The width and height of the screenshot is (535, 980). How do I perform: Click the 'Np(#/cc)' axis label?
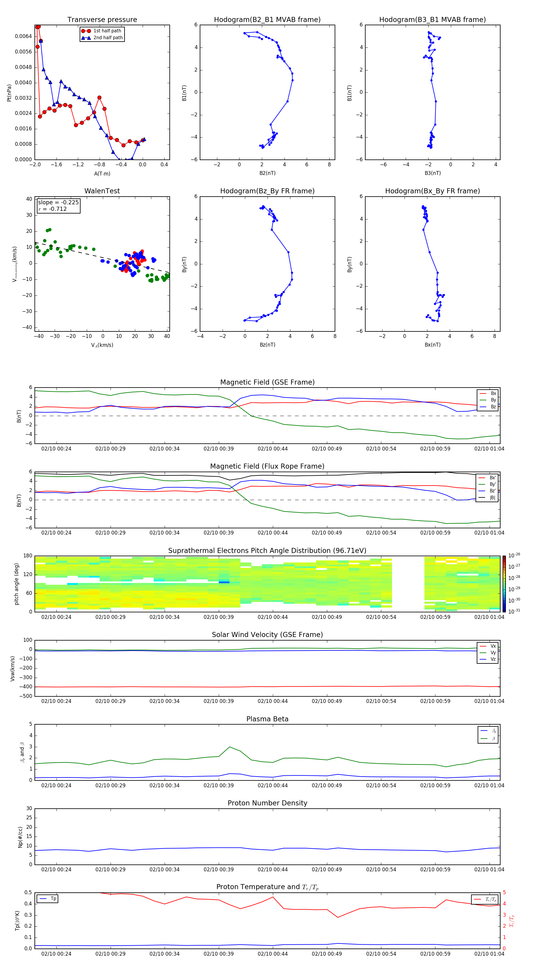click(x=21, y=837)
